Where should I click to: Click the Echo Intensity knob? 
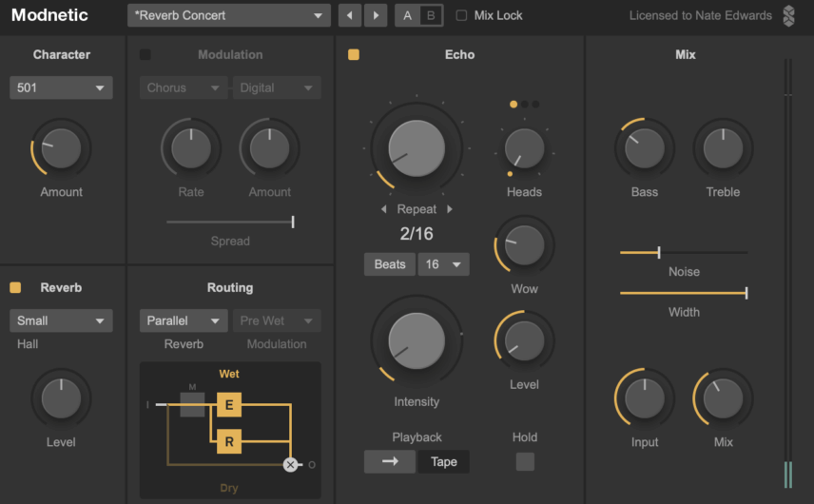[x=417, y=341]
